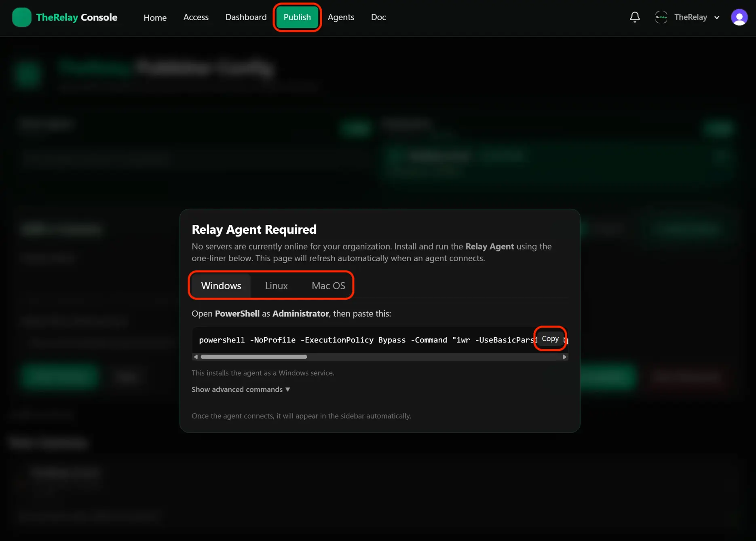Click 'This installs the agent as a Windows service.'
This screenshot has height=541, width=756.
[x=263, y=373]
